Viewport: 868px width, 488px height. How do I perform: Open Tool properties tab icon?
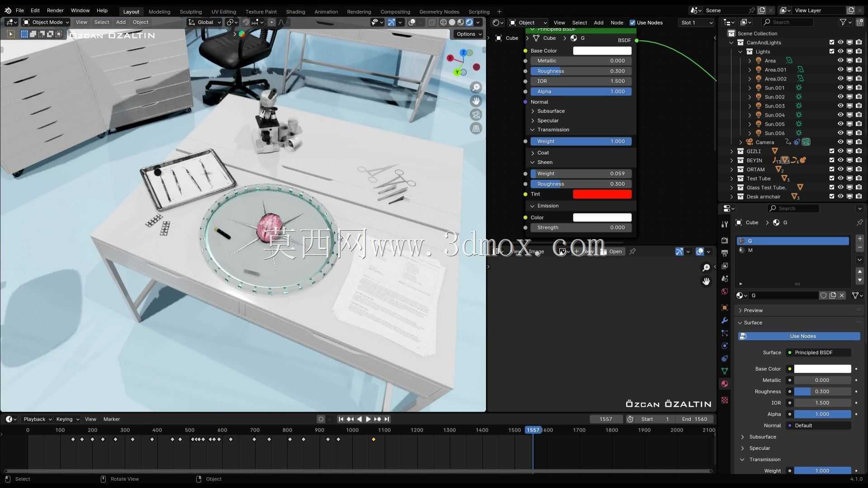[725, 224]
